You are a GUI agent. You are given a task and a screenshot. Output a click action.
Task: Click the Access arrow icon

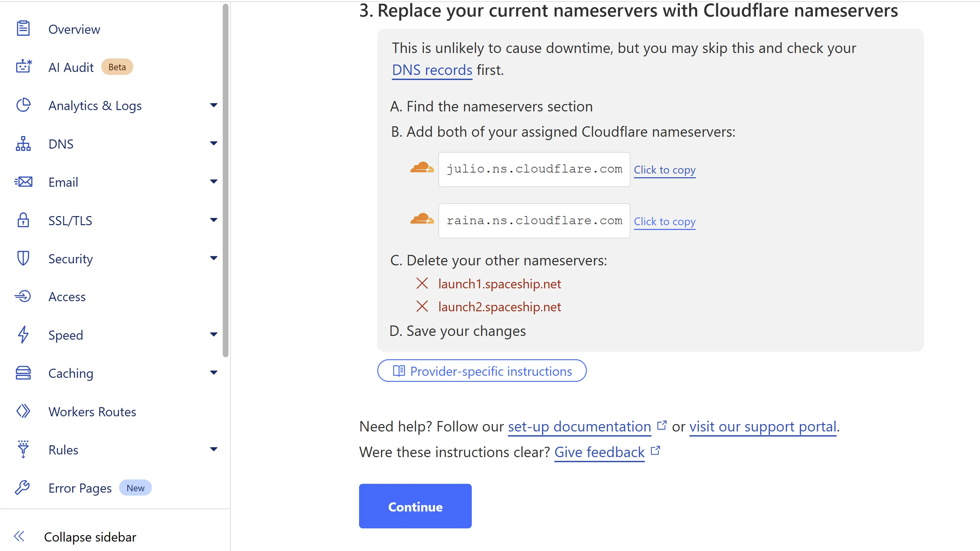[x=23, y=296]
